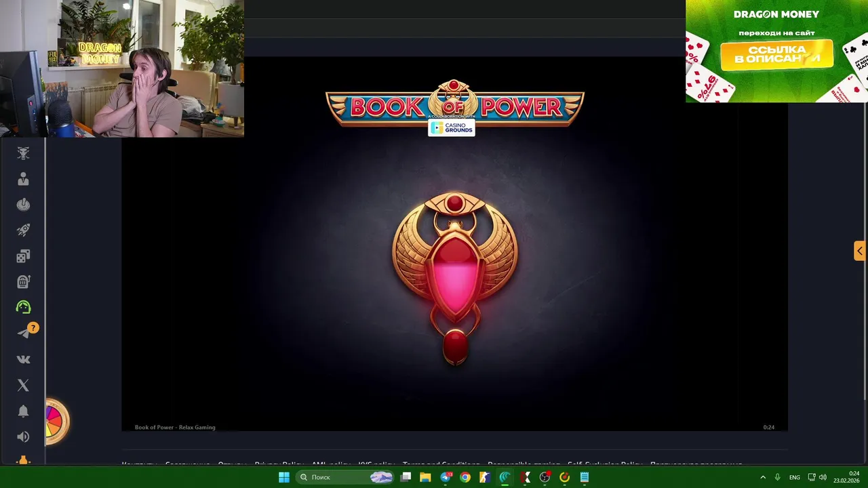Open the network status tray icon
This screenshot has height=488, width=868.
(812, 477)
